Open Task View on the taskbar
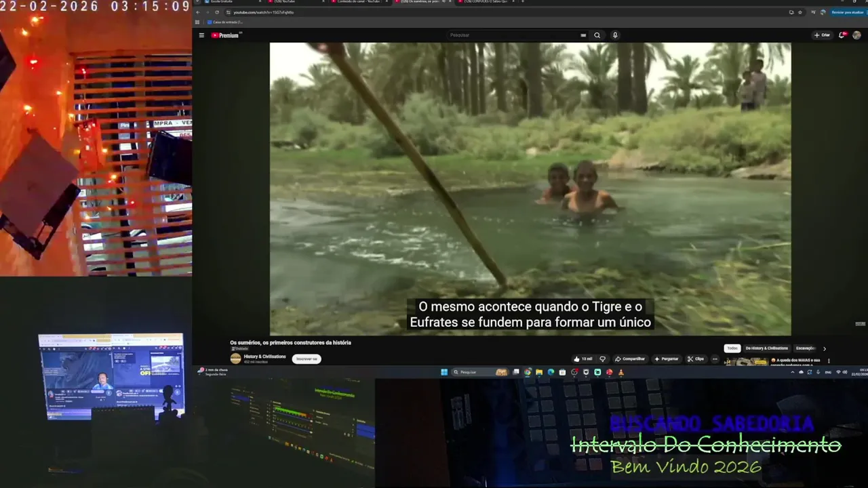The height and width of the screenshot is (488, 868). (x=516, y=372)
